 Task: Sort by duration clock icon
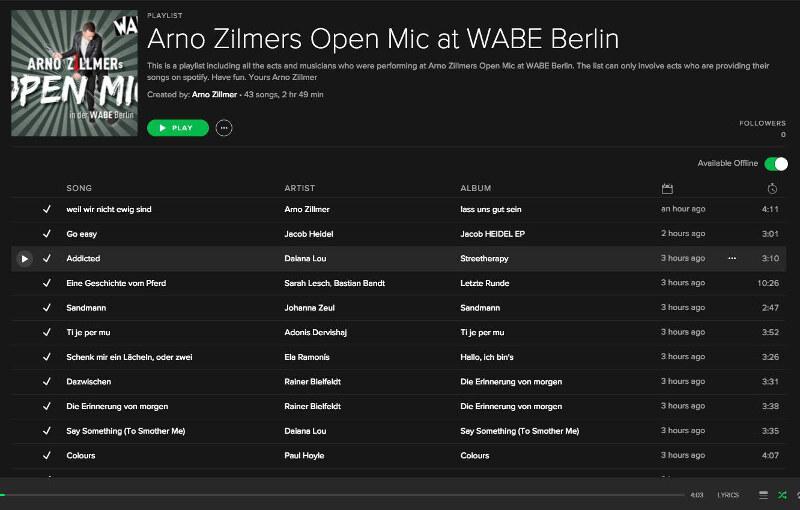[772, 189]
